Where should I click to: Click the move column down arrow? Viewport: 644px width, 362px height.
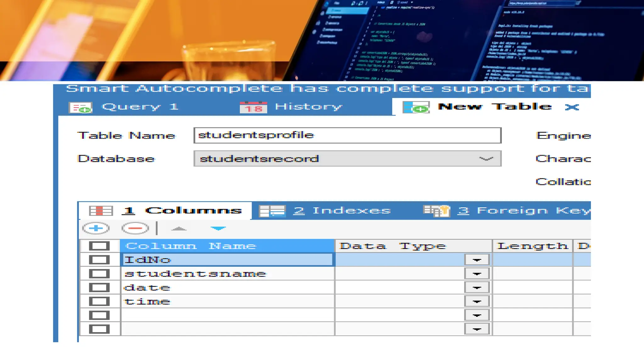[218, 228]
